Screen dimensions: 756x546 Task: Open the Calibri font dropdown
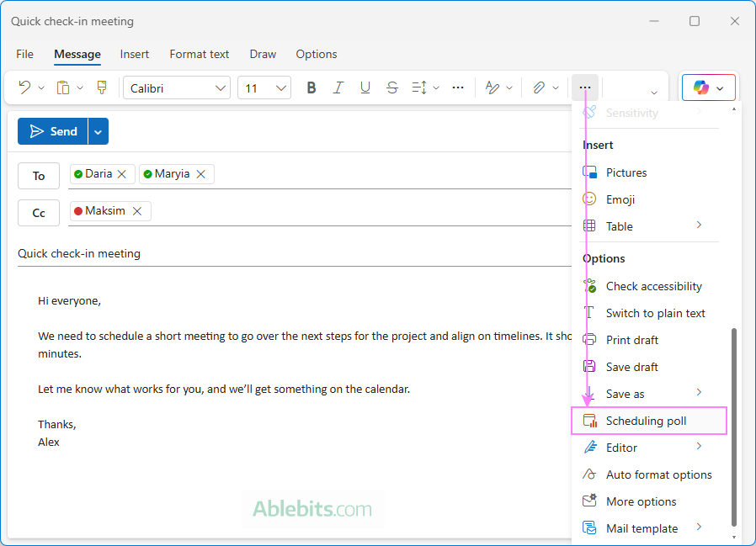177,87
